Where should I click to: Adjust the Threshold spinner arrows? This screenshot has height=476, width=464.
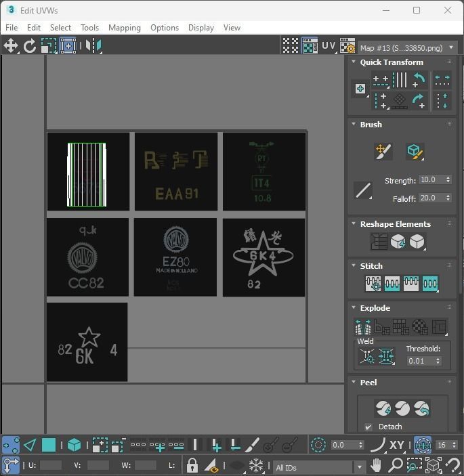coord(438,361)
